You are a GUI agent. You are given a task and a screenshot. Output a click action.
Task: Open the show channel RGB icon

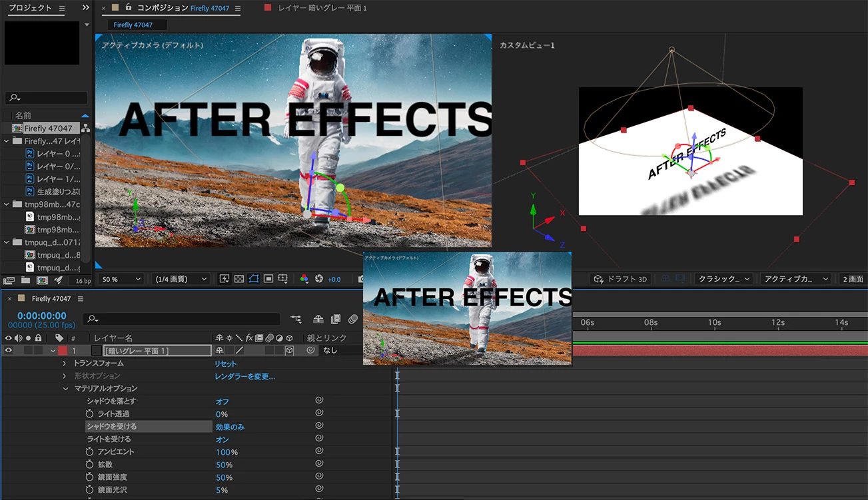click(x=304, y=279)
